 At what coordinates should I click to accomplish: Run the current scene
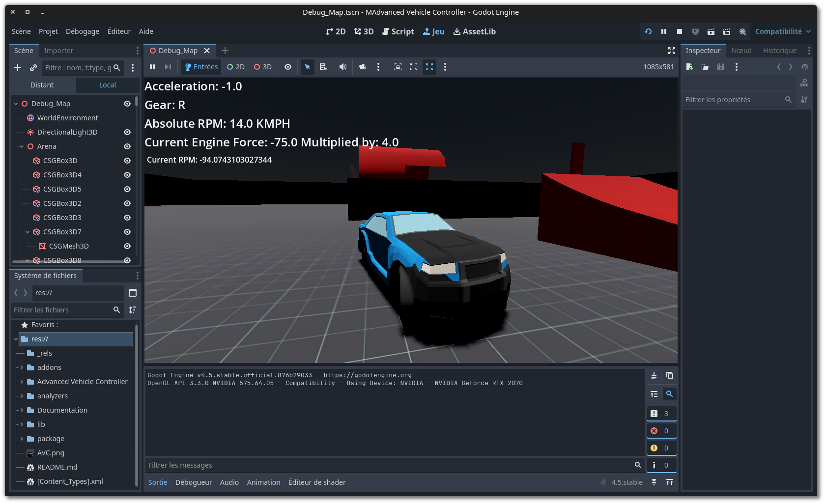coord(711,31)
